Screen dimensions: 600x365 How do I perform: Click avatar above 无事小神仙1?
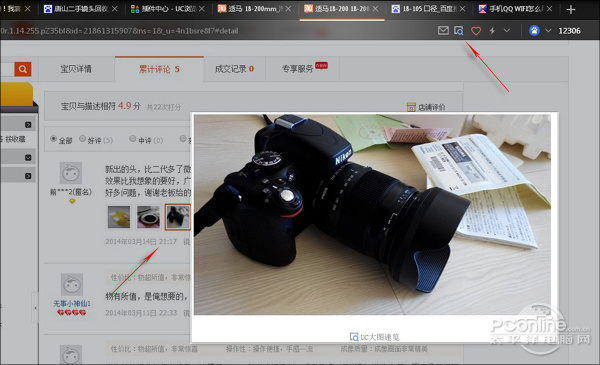tap(72, 285)
